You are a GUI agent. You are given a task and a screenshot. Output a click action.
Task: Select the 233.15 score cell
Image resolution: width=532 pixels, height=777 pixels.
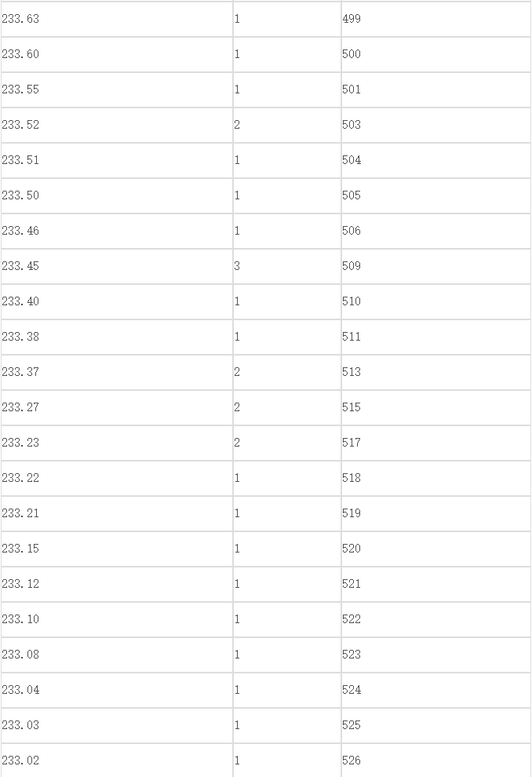click(117, 549)
